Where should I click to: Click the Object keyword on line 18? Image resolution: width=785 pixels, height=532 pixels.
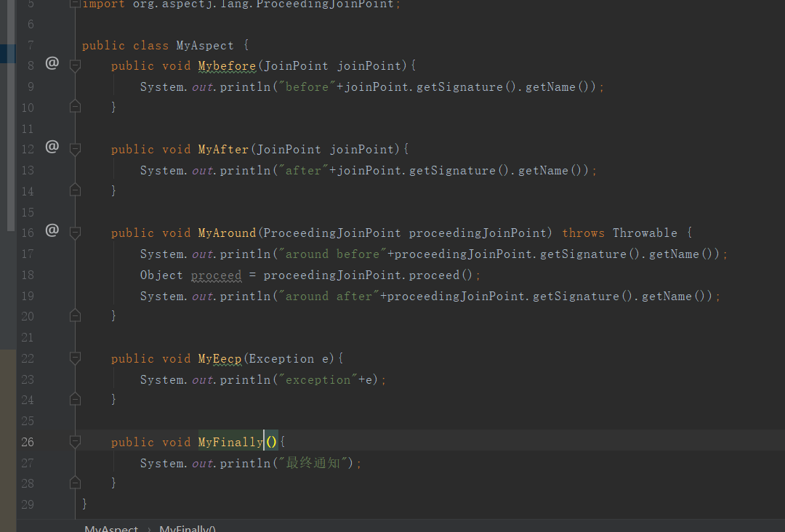point(161,275)
